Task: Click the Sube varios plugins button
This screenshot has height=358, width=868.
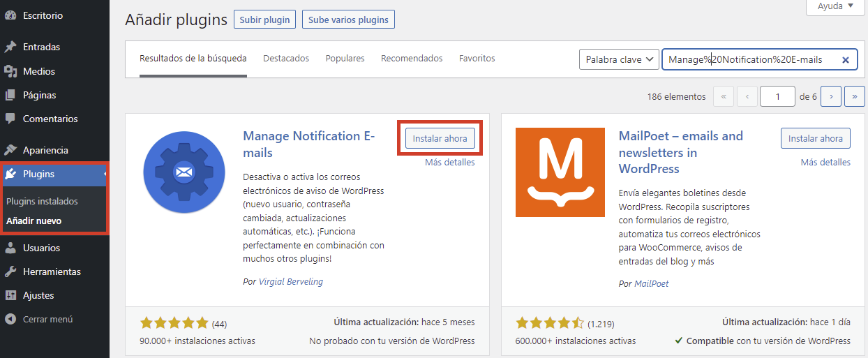Action: [x=348, y=20]
